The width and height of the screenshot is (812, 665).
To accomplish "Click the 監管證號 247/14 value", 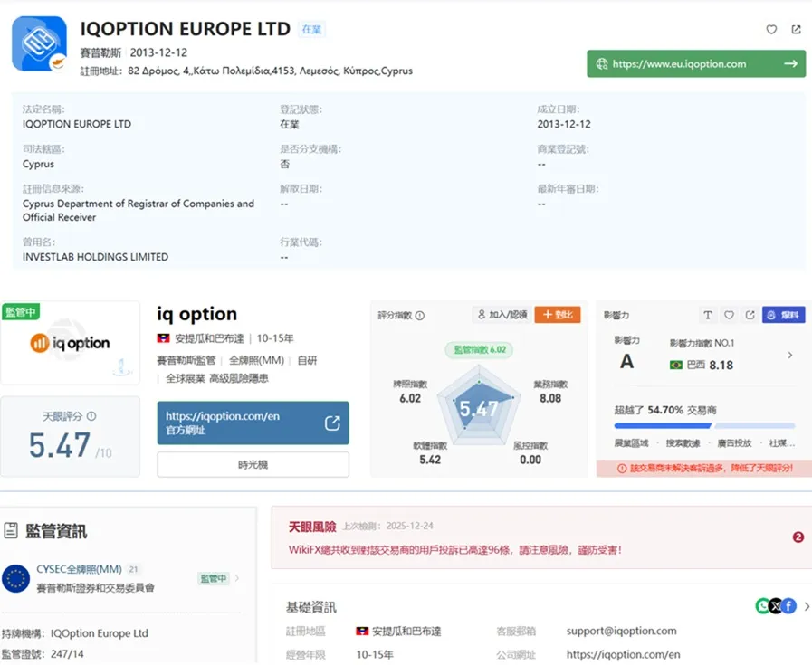I will [x=67, y=653].
